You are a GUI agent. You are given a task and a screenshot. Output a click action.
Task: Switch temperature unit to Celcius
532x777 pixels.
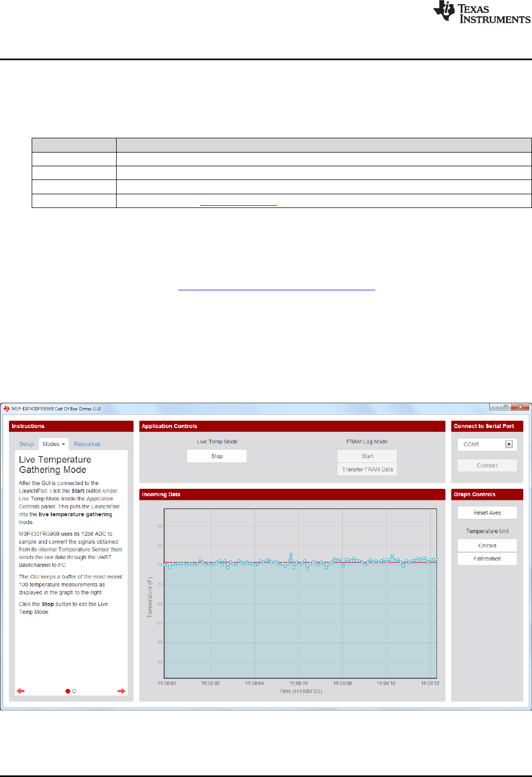coord(487,545)
